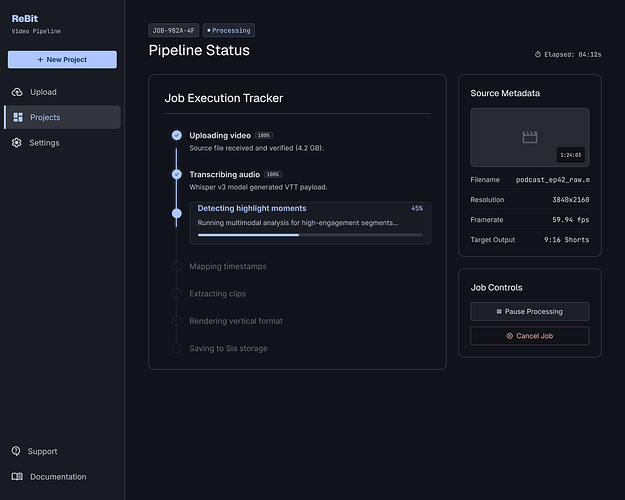Click the Support question mark icon
This screenshot has height=500, width=625.
(16, 451)
